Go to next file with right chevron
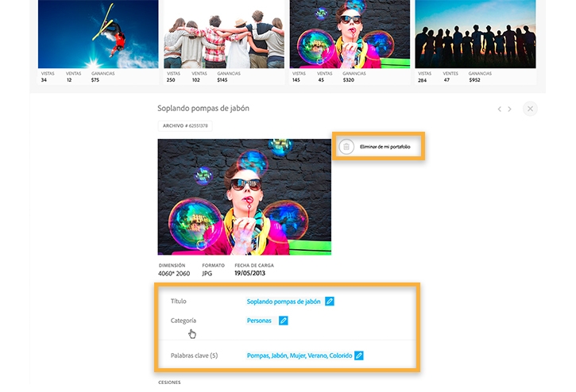This screenshot has width=576, height=392. pos(509,109)
